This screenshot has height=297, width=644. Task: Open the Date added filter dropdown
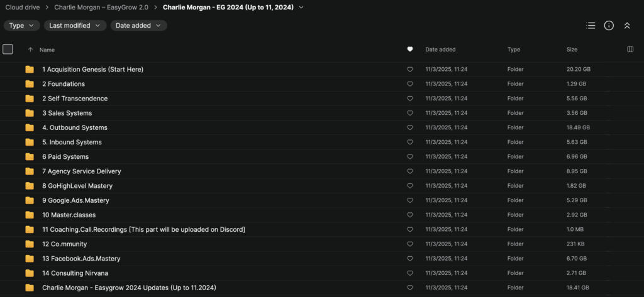point(138,26)
